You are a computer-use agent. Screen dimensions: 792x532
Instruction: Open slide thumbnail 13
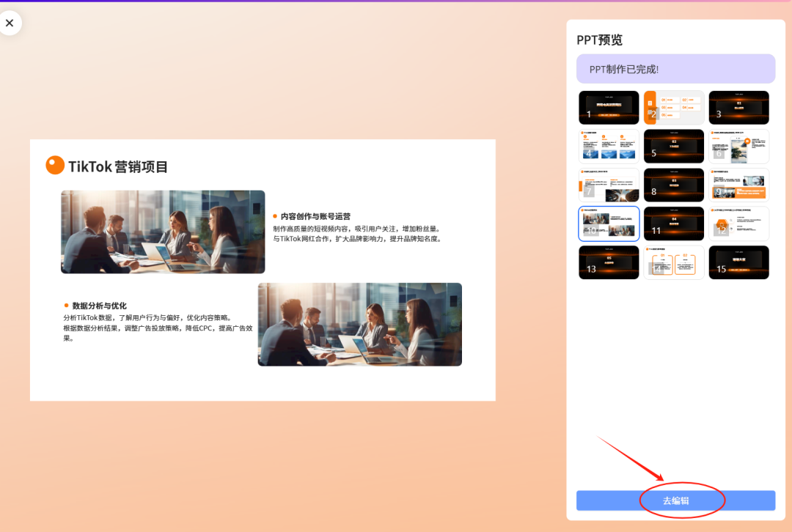[x=609, y=262]
